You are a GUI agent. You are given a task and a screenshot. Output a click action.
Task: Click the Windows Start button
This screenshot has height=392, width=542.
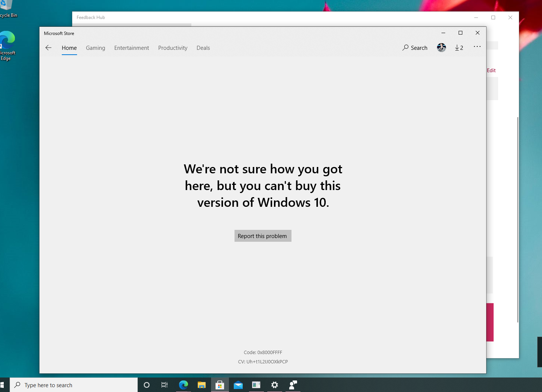(2, 385)
